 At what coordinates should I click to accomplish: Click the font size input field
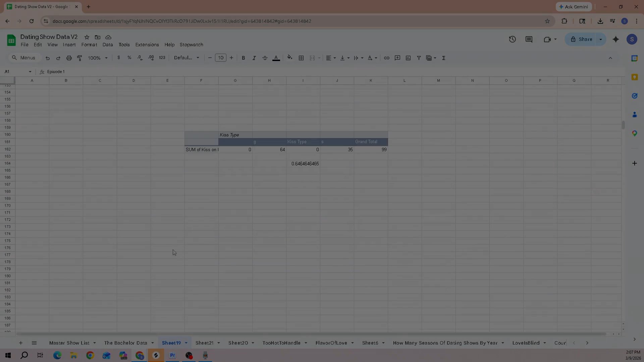point(220,58)
